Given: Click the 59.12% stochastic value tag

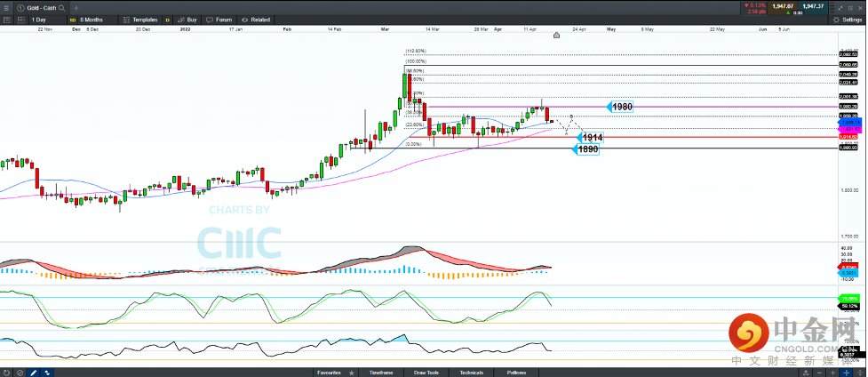Looking at the screenshot, I should [848, 305].
